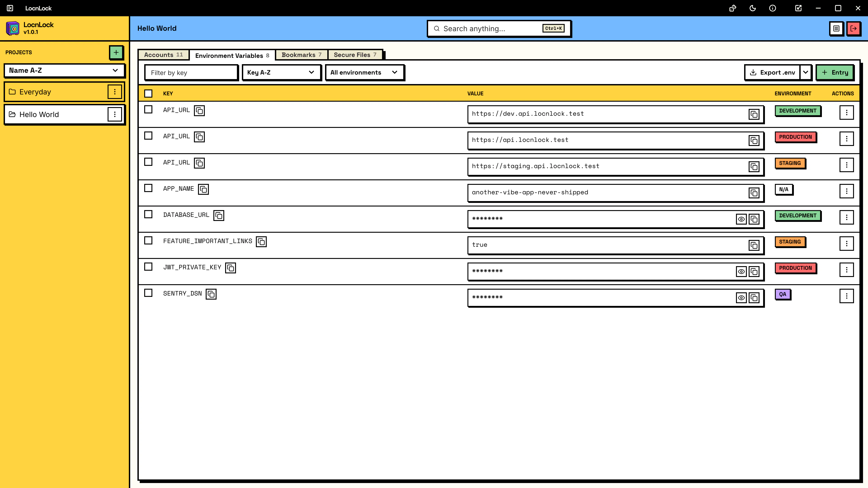Check the DATABASE_URL row checkbox
Viewport: 868px width, 488px height.
[x=148, y=214]
